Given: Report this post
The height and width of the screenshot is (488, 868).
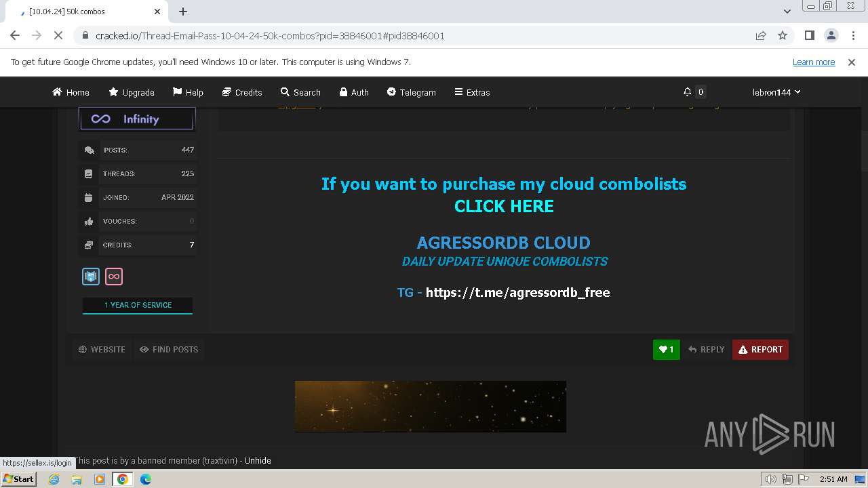Looking at the screenshot, I should [760, 350].
